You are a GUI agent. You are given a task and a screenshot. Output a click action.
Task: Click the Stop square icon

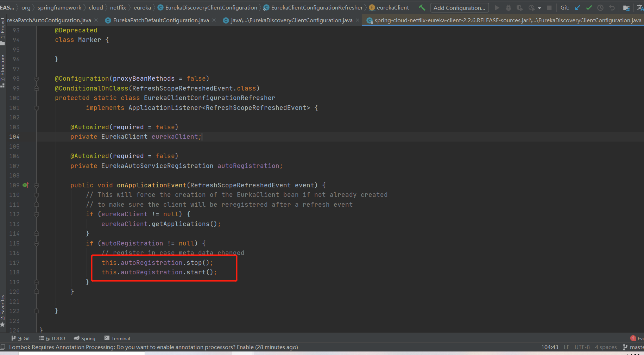click(x=549, y=8)
